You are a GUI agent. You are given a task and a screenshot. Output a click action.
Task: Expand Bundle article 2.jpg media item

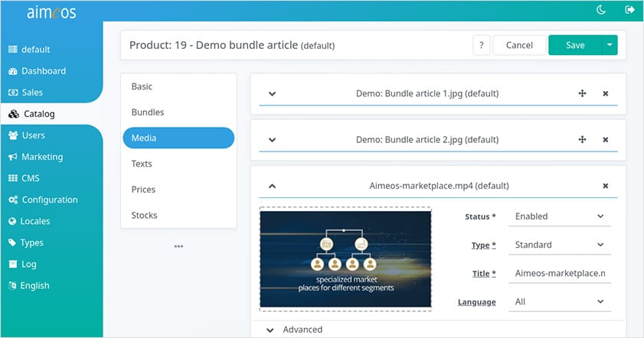[272, 140]
